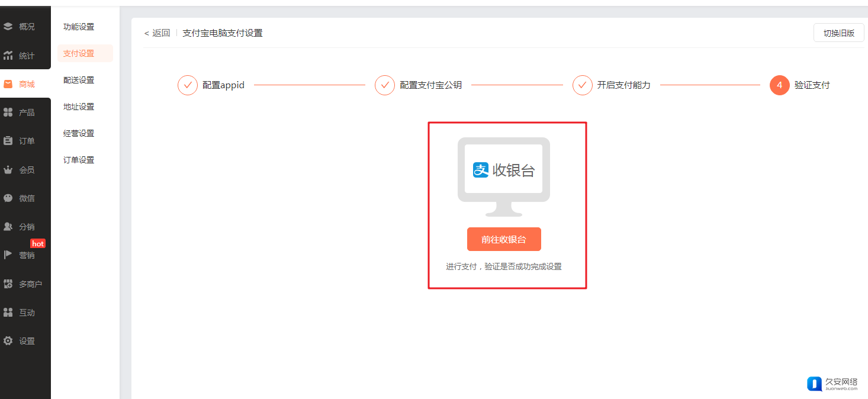Click 切换旧版 button at top right
Image resolution: width=868 pixels, height=399 pixels.
tap(838, 33)
